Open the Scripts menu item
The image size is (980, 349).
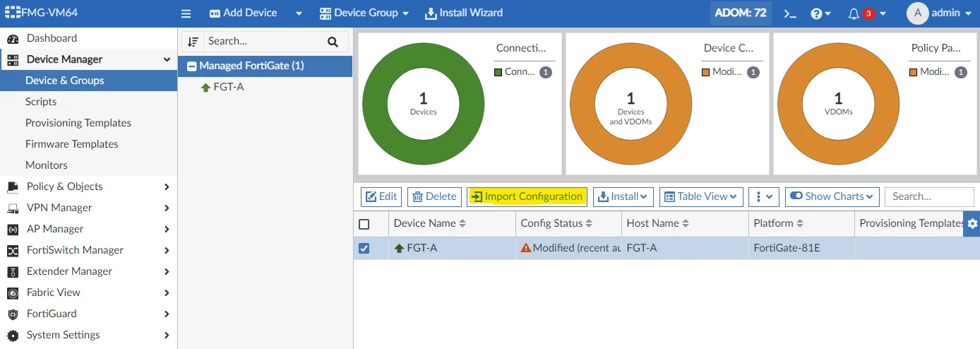point(41,102)
